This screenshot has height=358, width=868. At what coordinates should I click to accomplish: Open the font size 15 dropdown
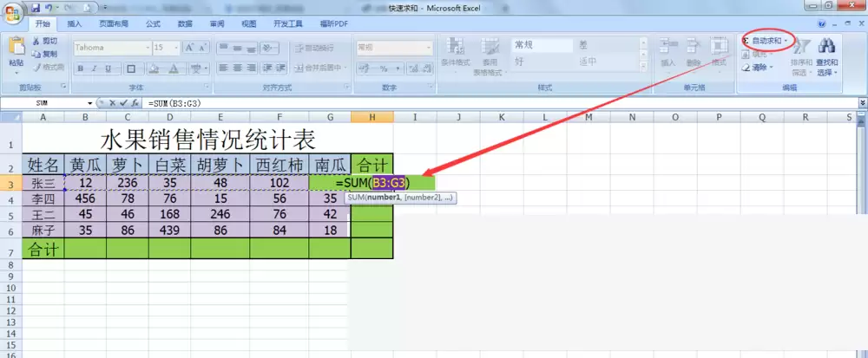tap(176, 48)
